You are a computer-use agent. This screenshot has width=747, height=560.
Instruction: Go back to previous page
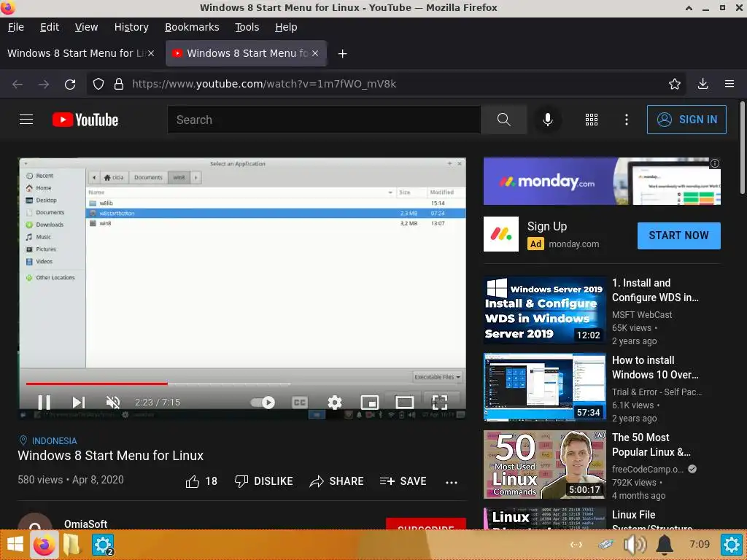pos(18,85)
